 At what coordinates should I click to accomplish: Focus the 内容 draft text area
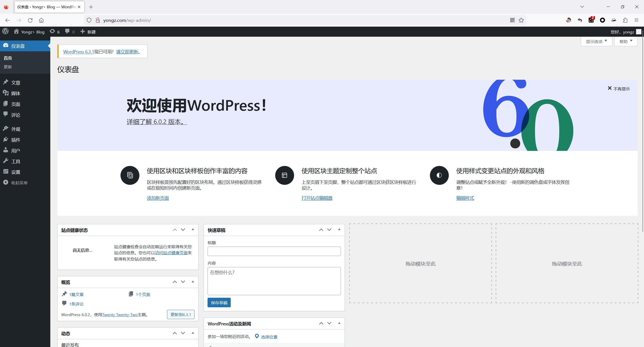[x=274, y=281]
